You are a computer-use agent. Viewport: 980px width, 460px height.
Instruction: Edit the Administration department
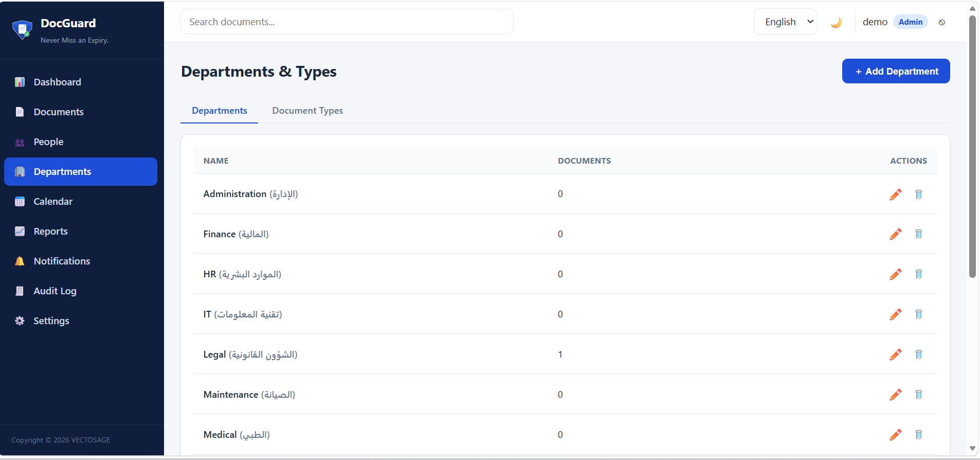pyautogui.click(x=896, y=194)
